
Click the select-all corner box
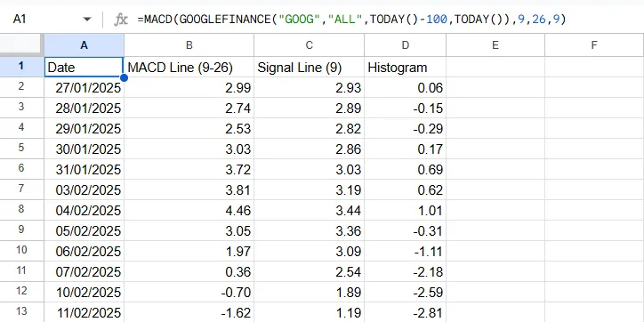pos(21,44)
